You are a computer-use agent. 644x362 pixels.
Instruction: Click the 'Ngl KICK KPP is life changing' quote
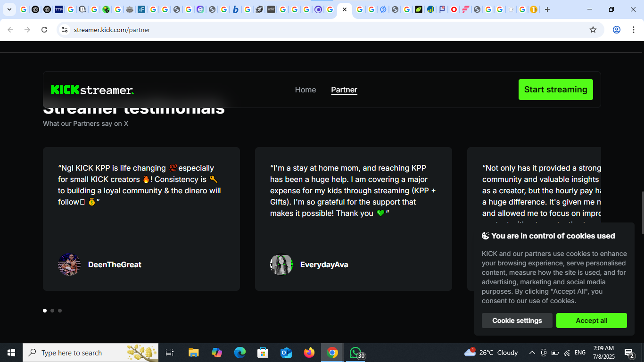tap(140, 185)
